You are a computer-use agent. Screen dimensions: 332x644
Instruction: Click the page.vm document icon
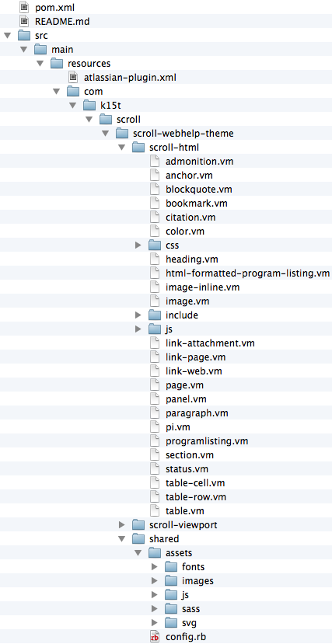pos(155,385)
